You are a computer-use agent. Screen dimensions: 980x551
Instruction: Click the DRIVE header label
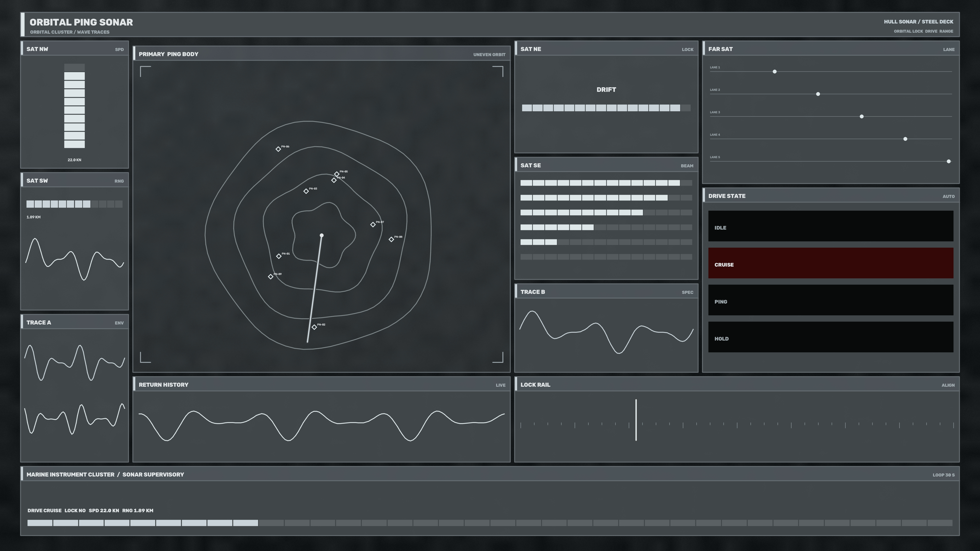tap(931, 31)
